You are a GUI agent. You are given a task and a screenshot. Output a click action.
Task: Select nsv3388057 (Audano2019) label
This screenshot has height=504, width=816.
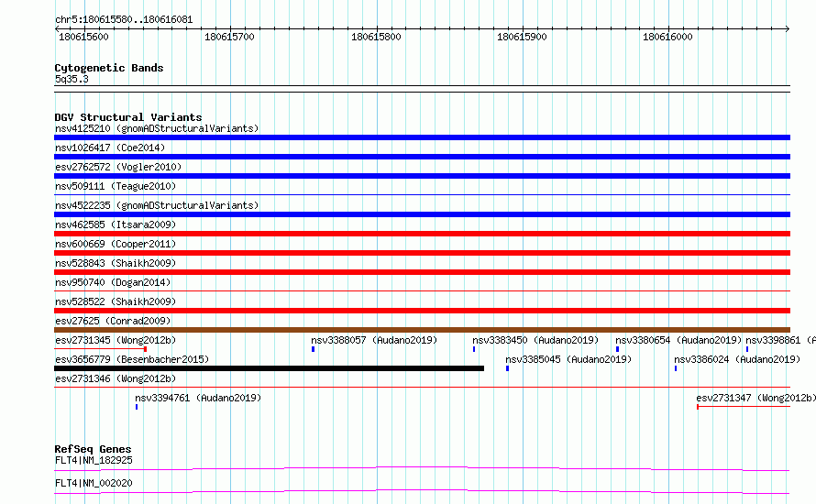point(374,340)
